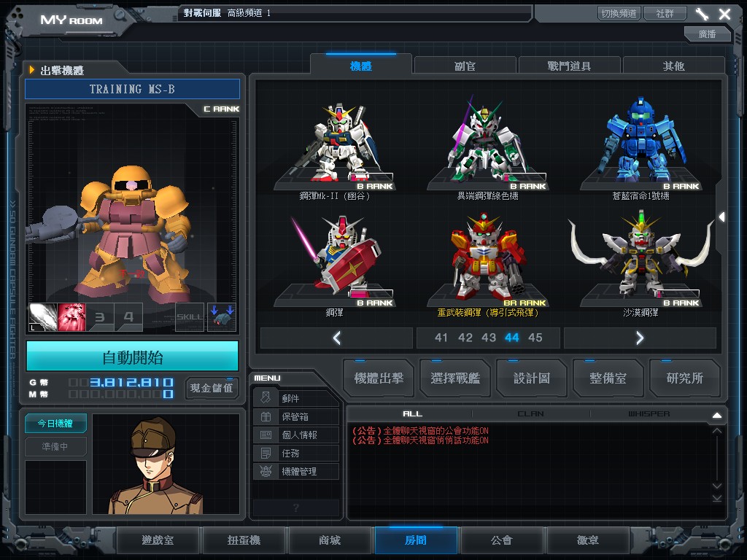Select weapon slot 3
This screenshot has height=560, width=747.
coord(100,317)
